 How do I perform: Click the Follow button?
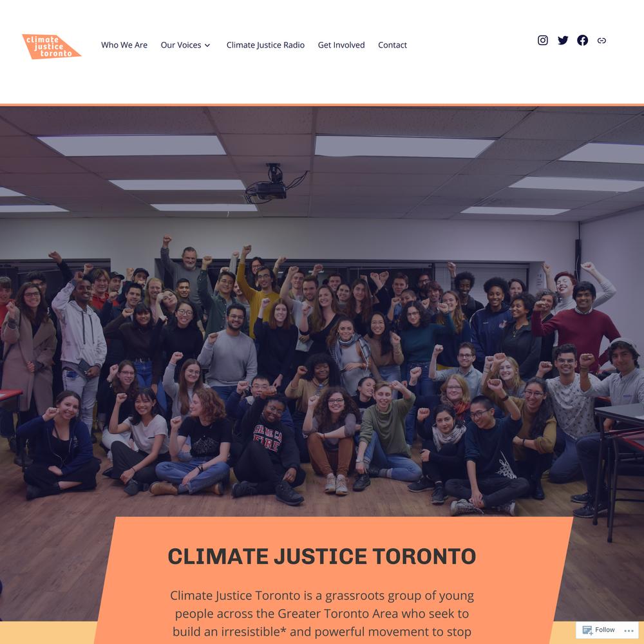[x=599, y=630]
